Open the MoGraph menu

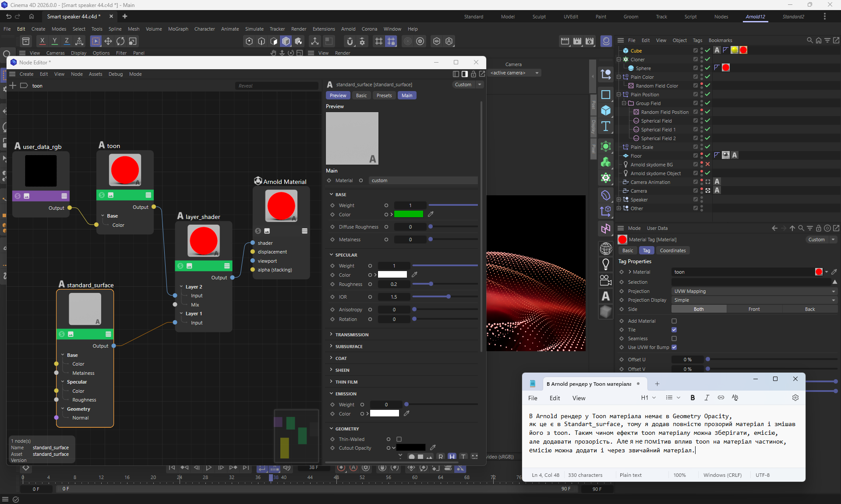[x=178, y=29]
